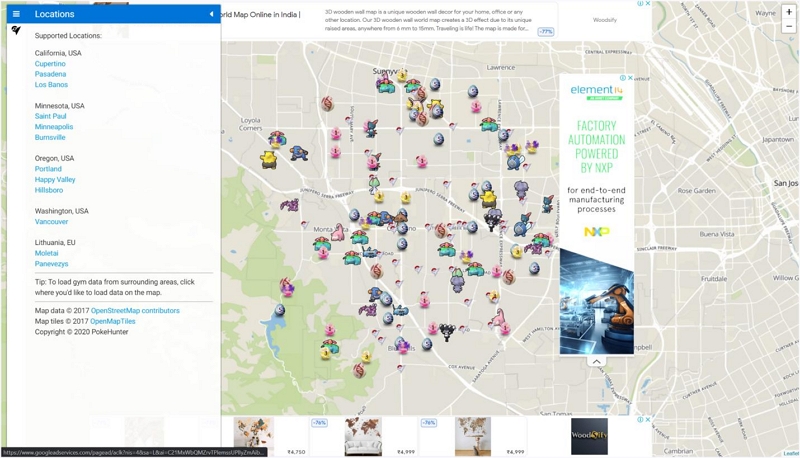
Task: Click the Venusaur icon directly under Sunnyvale label
Action: [x=386, y=85]
